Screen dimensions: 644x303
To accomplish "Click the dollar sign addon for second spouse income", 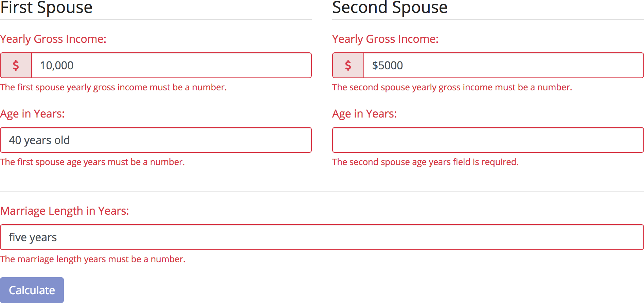I will [x=348, y=65].
